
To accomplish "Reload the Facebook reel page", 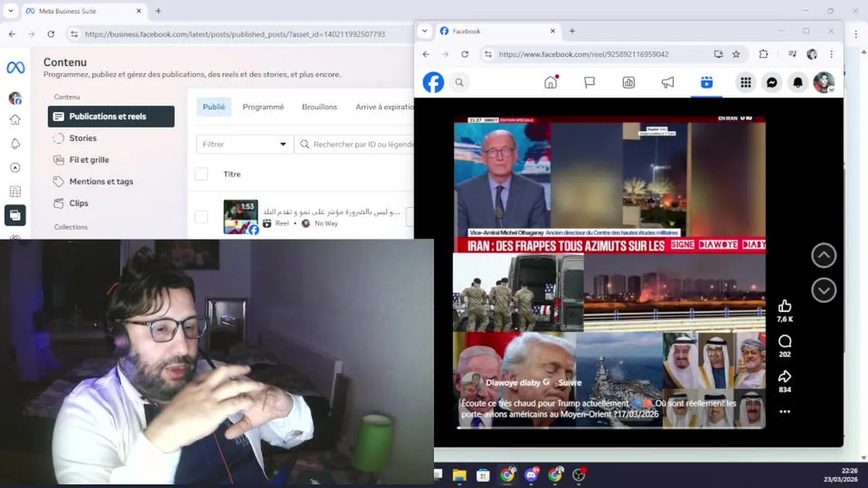I will [x=465, y=54].
